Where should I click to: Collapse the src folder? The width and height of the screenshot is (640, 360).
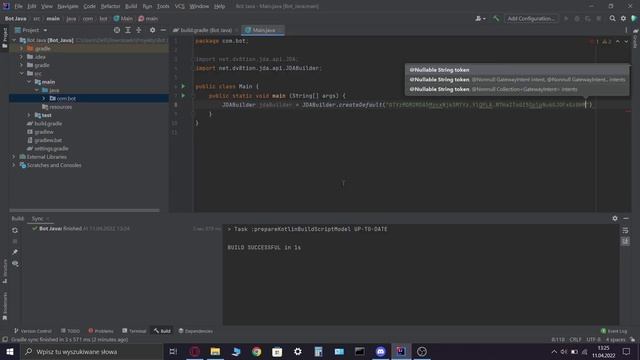coord(22,73)
